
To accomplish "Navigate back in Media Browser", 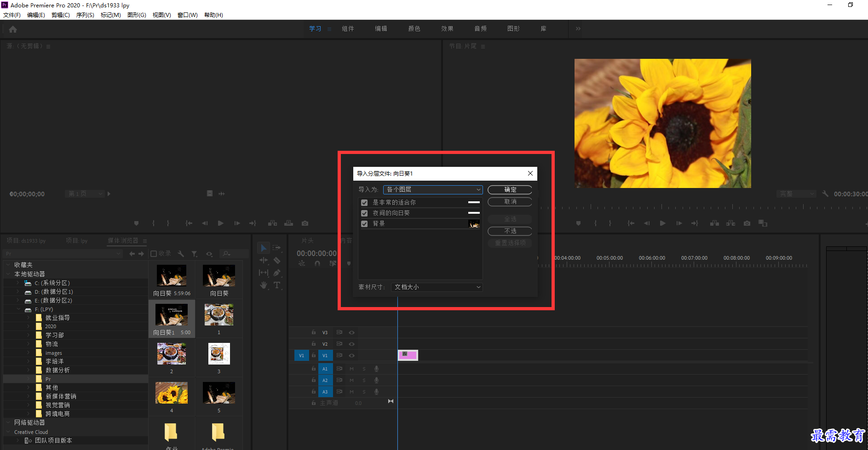I will pos(132,254).
